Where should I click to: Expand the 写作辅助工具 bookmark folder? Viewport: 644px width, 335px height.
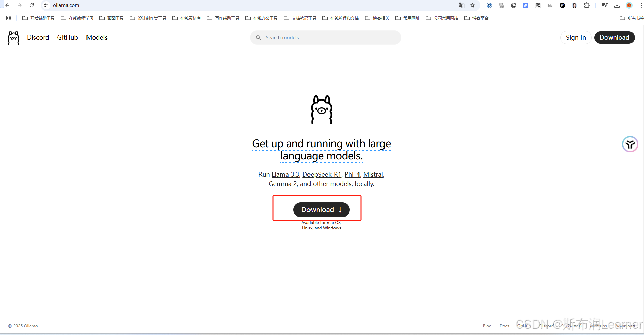[x=223, y=18]
